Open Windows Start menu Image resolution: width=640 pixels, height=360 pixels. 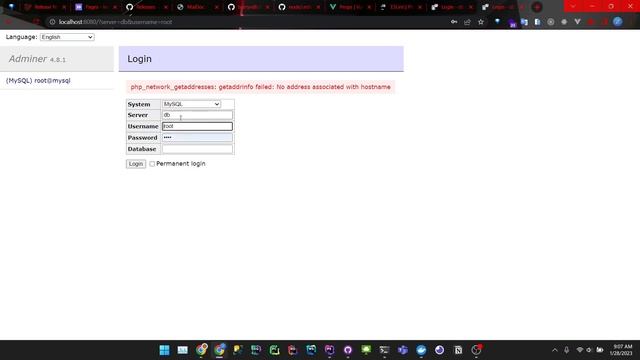(164, 350)
